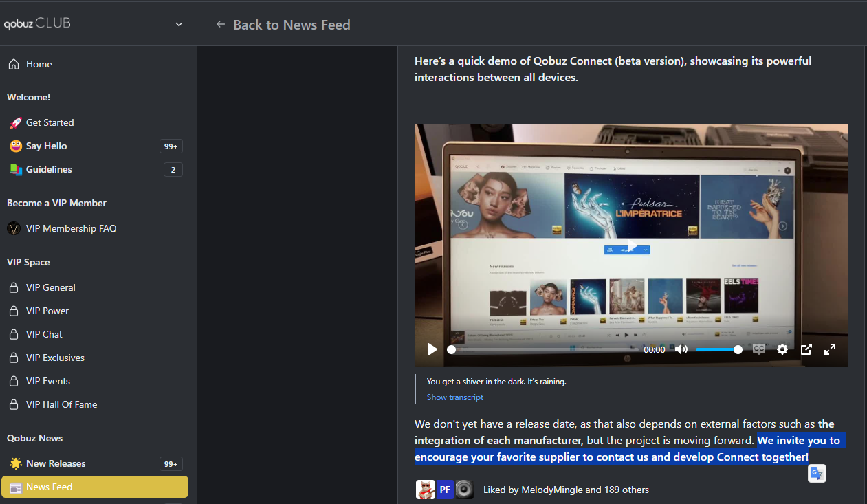Click the large center play overlay on video

point(631,245)
